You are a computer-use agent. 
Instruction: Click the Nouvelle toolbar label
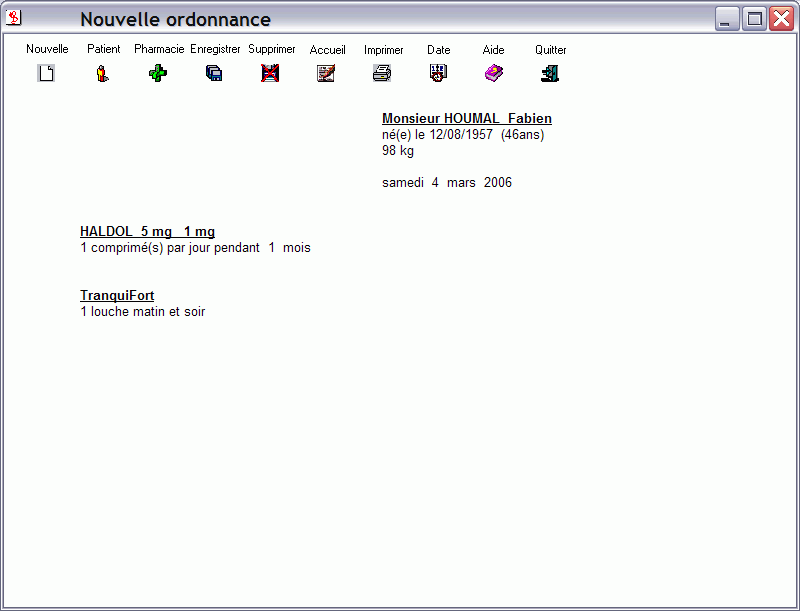(x=47, y=49)
